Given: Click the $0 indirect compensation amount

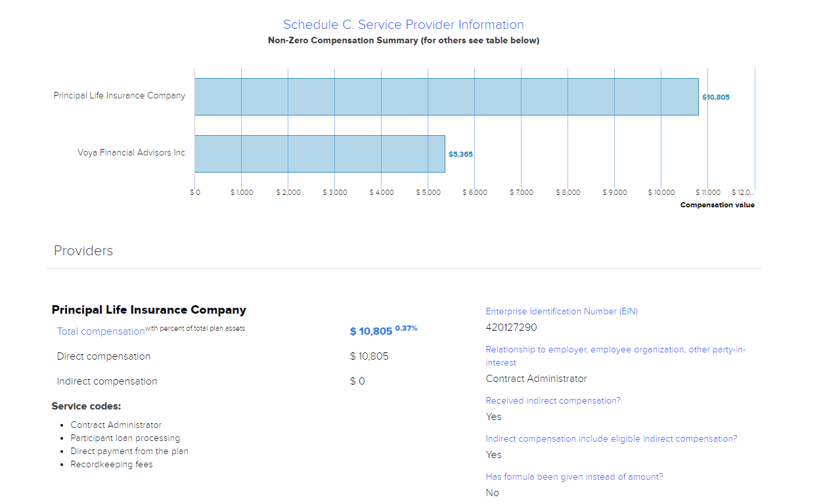Looking at the screenshot, I should tap(357, 381).
